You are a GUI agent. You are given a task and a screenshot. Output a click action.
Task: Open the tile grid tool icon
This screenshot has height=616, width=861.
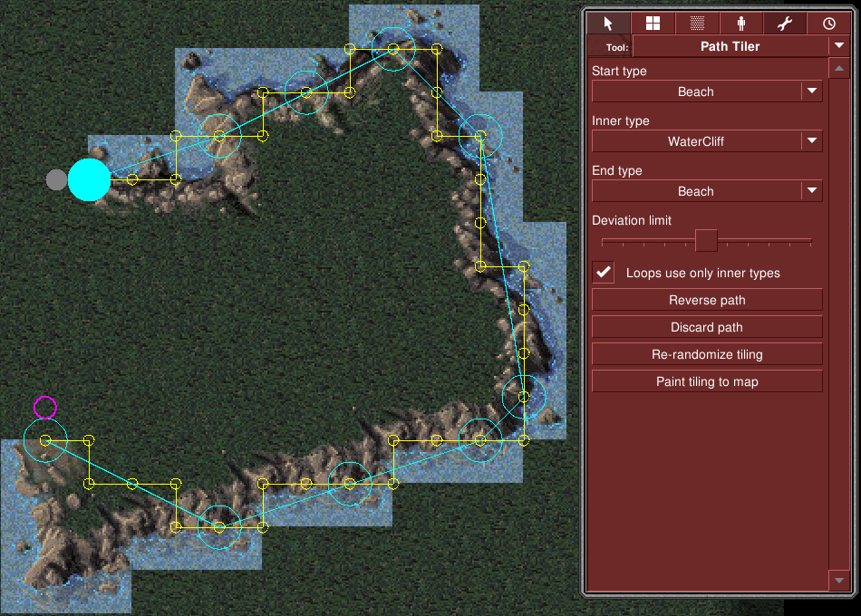click(653, 23)
